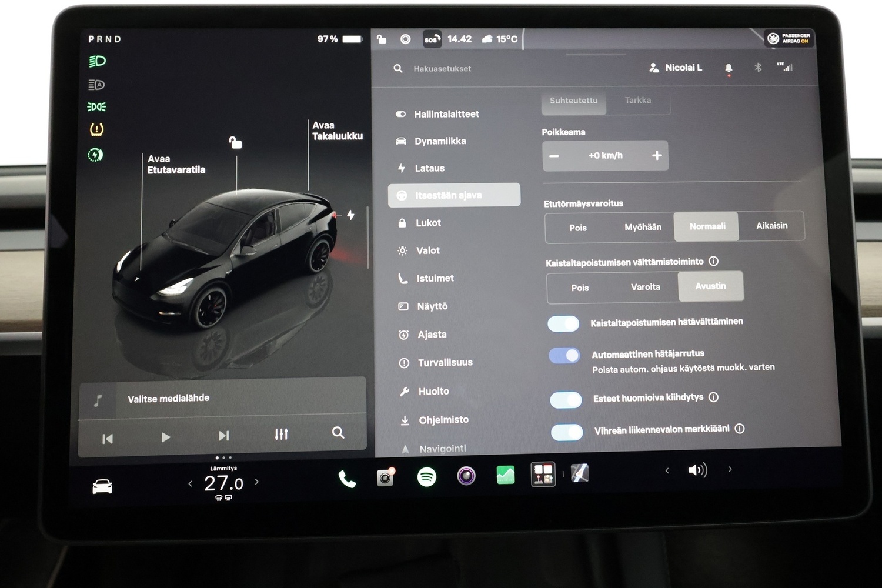
Task: Open the dashcam camera app
Action: point(386,477)
